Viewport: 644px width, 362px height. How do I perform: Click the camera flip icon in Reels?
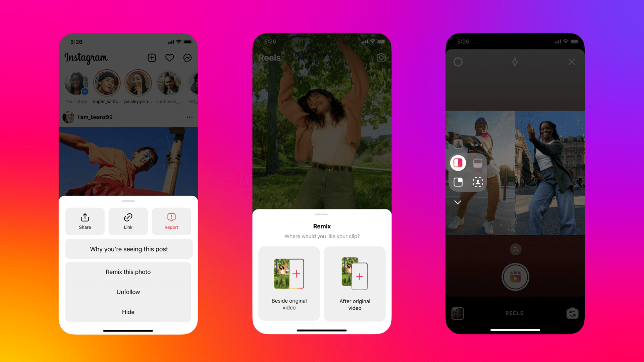pyautogui.click(x=572, y=312)
